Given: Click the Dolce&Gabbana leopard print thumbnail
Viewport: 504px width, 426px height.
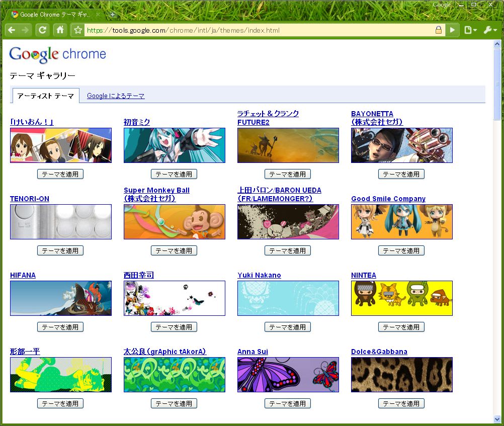Looking at the screenshot, I should point(401,375).
